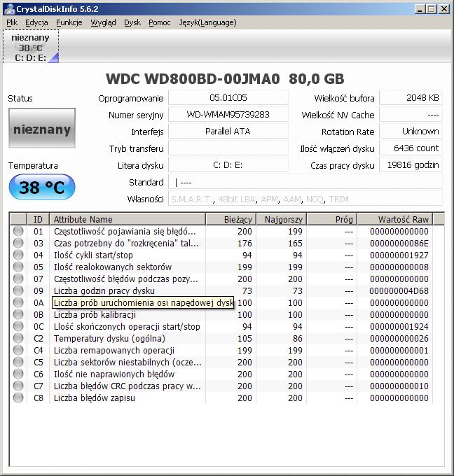
Task: Click status circle icon for attribute C5
Action: (x=18, y=362)
